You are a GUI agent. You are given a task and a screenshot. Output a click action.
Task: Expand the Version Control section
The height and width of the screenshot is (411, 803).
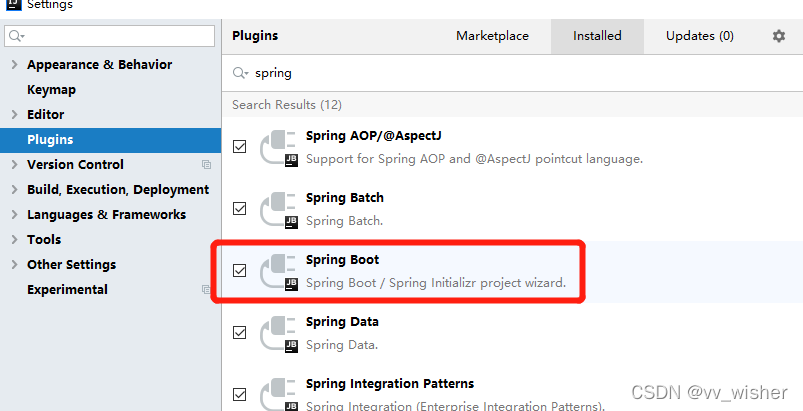click(x=14, y=165)
